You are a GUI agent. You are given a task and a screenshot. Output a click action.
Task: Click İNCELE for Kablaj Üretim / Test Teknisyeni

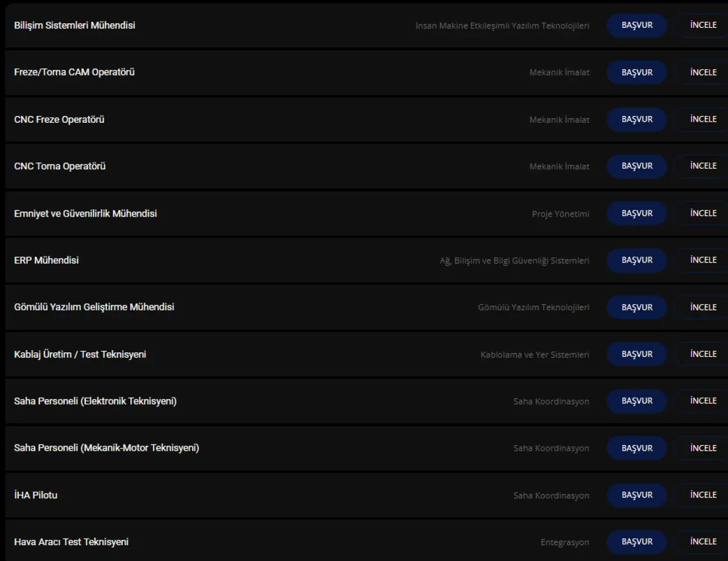(x=703, y=354)
